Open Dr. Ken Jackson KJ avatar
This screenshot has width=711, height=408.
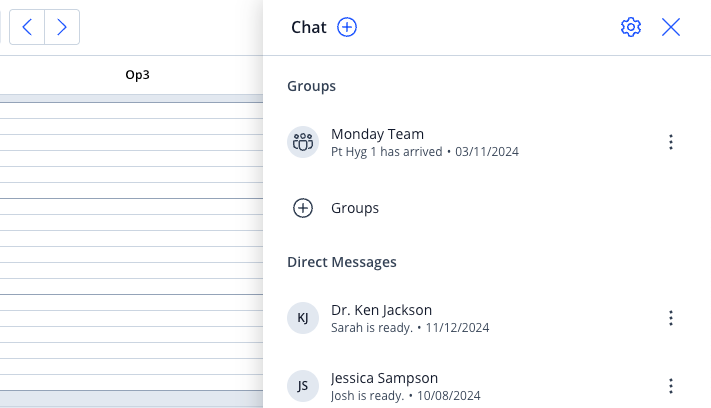click(303, 318)
